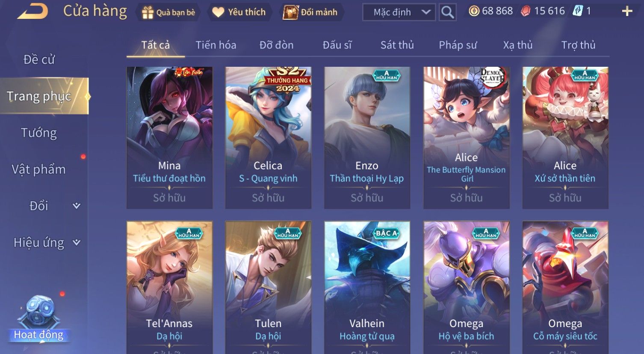Open Valhein Hoàng tử quạ skin card
Viewport: 644px width, 354px height.
point(367,287)
